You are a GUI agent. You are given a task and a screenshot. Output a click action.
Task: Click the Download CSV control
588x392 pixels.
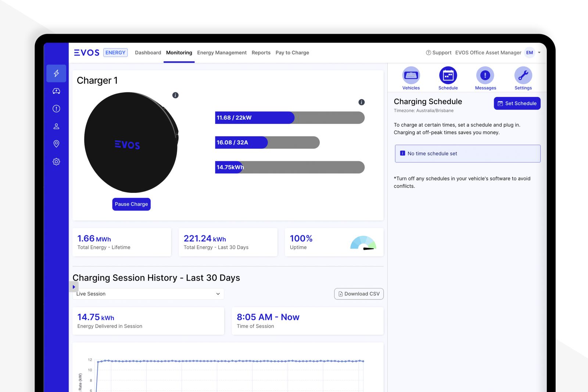(358, 294)
